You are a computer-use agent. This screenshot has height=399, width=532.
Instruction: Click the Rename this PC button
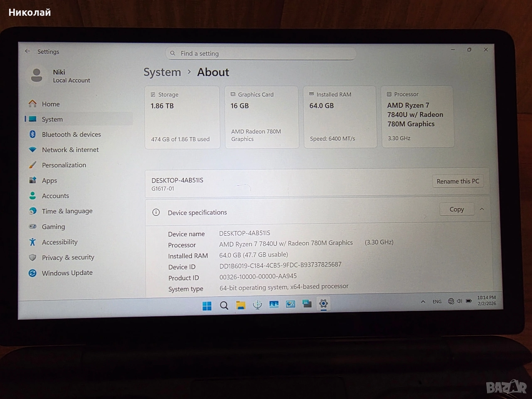458,181
